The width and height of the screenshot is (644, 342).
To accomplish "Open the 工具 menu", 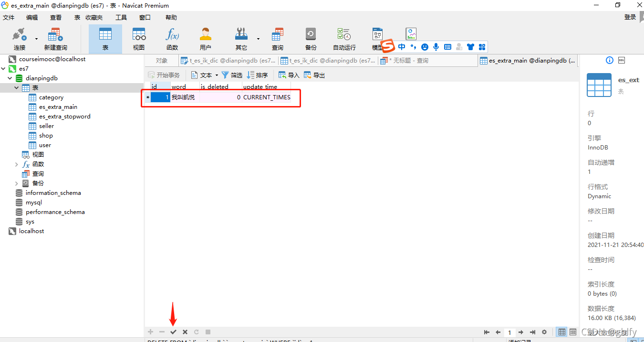I will click(x=121, y=17).
